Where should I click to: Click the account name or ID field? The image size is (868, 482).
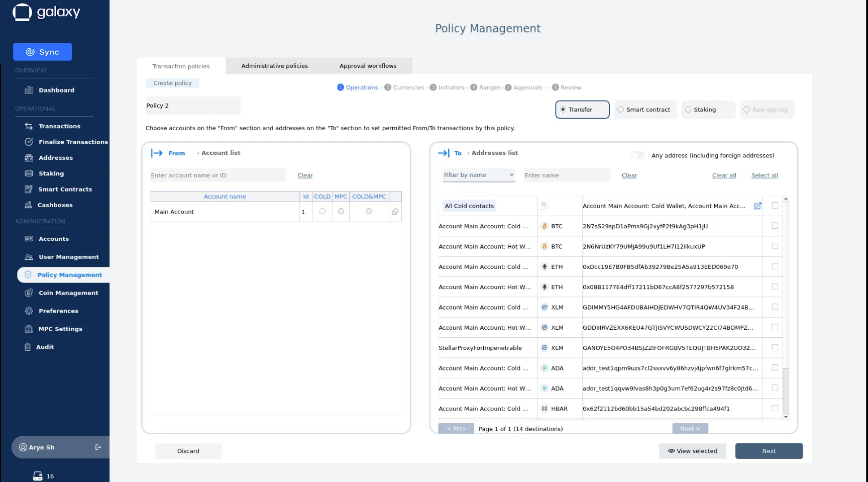pyautogui.click(x=218, y=175)
